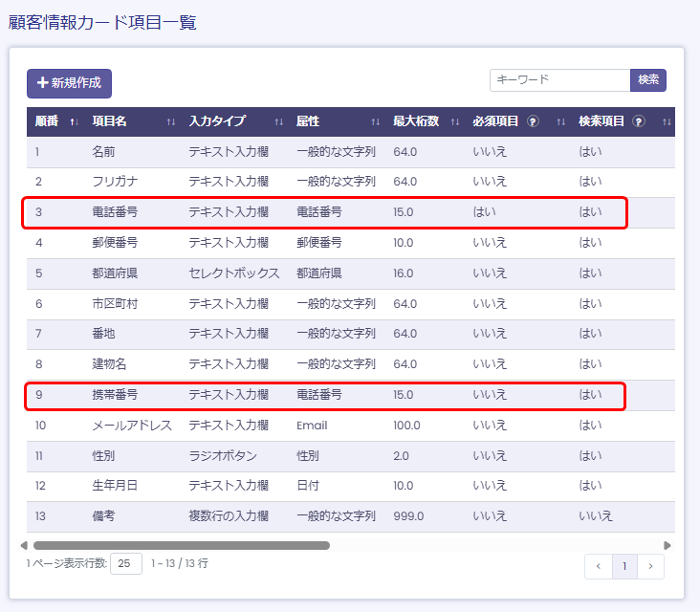This screenshot has height=612, width=700.
Task: Go to next page with right chevron
Action: [x=650, y=566]
